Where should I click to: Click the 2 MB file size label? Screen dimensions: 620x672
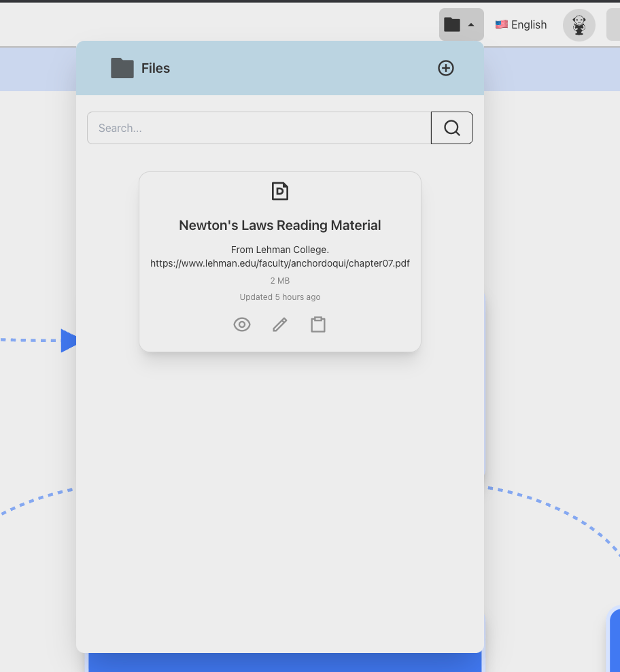(280, 281)
